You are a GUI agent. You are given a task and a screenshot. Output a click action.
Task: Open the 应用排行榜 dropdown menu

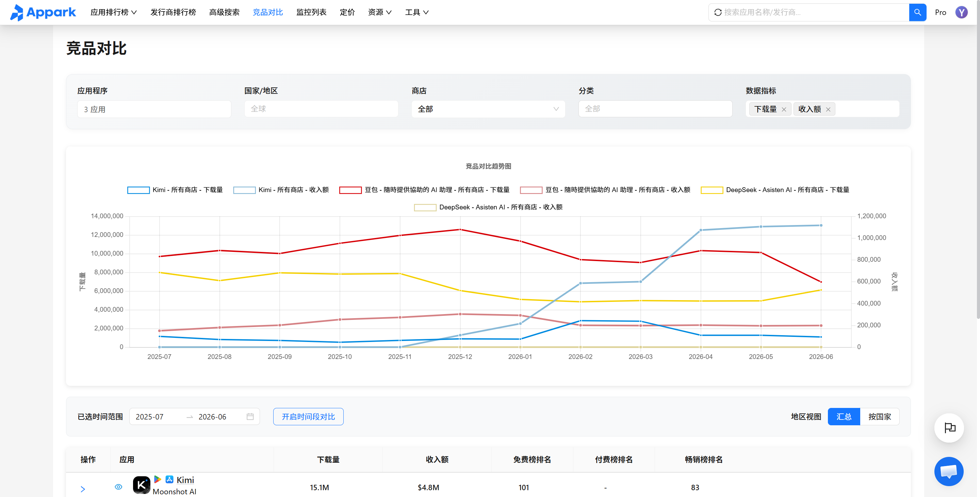pyautogui.click(x=113, y=12)
